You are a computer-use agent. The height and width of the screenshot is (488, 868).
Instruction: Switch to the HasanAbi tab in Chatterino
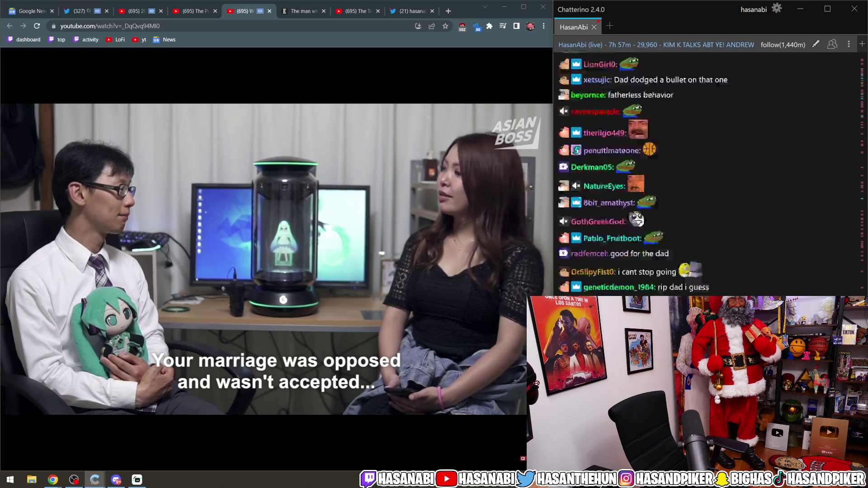[x=575, y=27]
